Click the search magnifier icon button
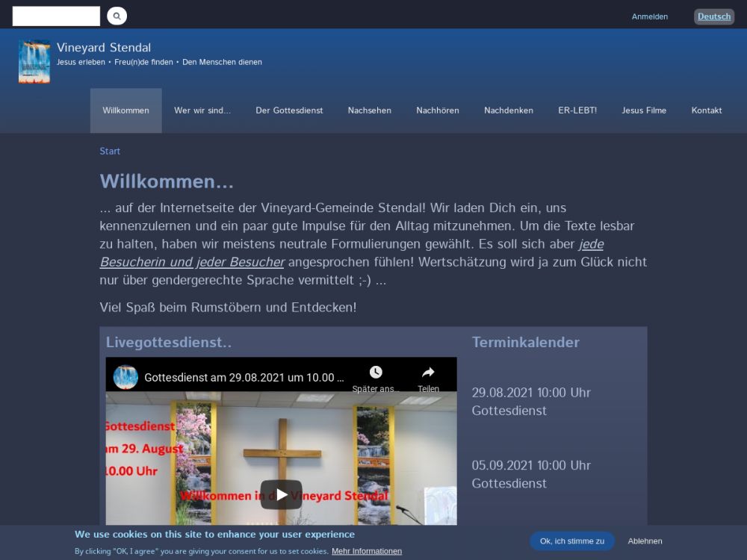Screen dimensions: 747x560 (x=117, y=16)
